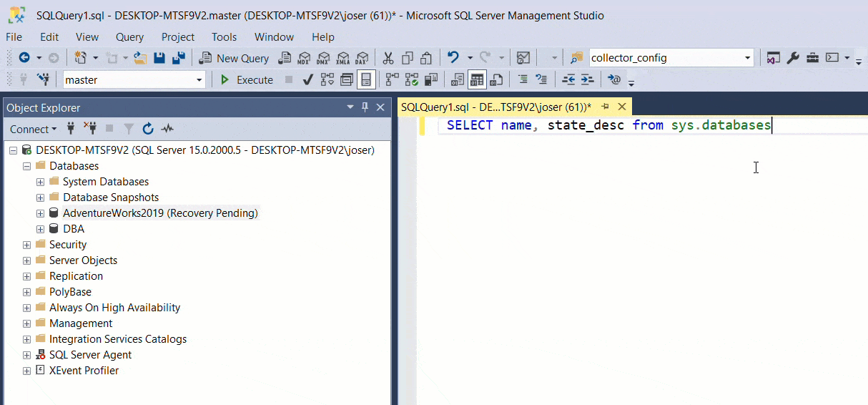Uncomment the selected lines
Viewport: 868px width, 405px height.
point(542,79)
